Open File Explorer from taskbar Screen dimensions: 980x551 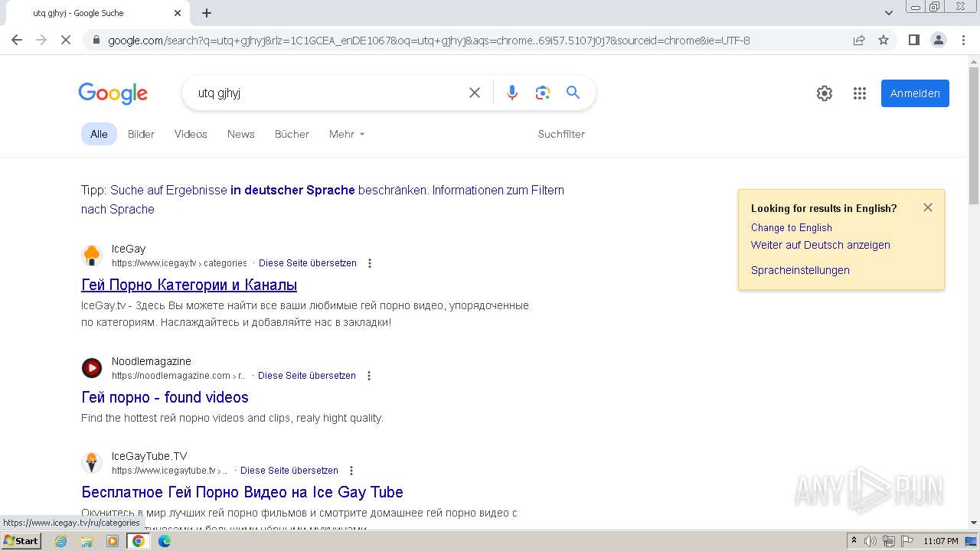[x=87, y=541]
